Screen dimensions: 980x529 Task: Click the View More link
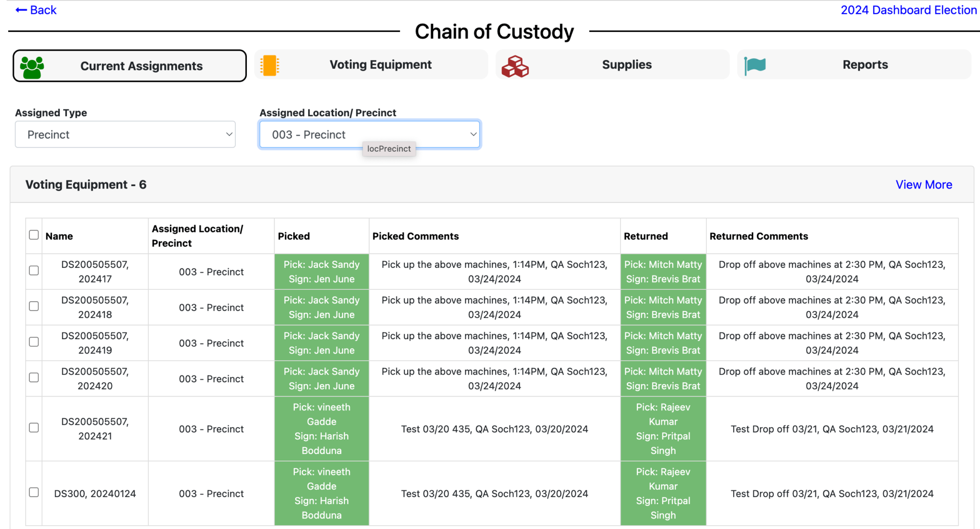(x=924, y=185)
